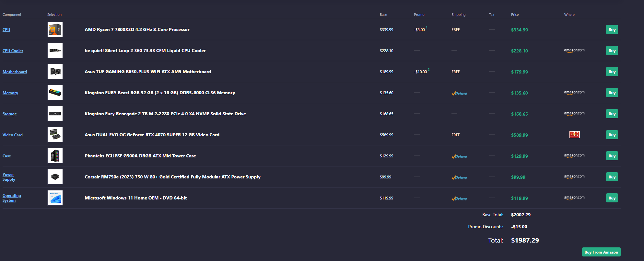644x261 pixels.
Task: Open the Kingston FURY Beast RGB memory name
Action: pyautogui.click(x=160, y=93)
